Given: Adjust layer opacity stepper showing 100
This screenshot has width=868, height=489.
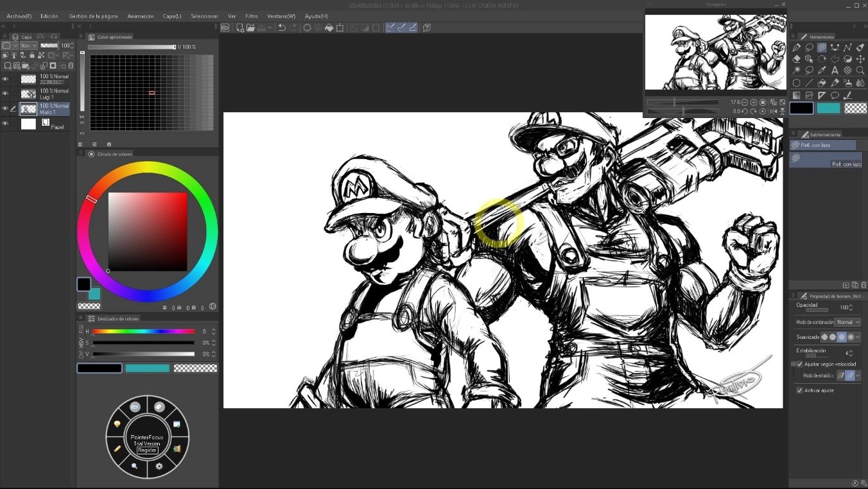Looking at the screenshot, I should (x=72, y=46).
